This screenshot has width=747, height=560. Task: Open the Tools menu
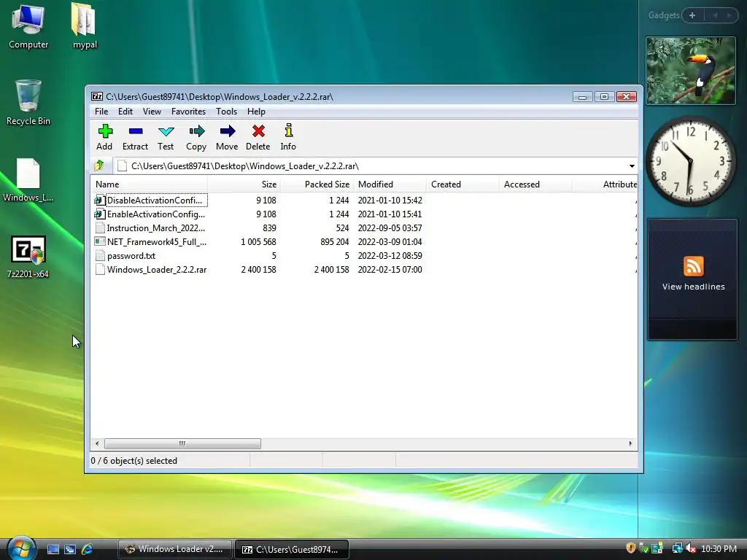[226, 112]
